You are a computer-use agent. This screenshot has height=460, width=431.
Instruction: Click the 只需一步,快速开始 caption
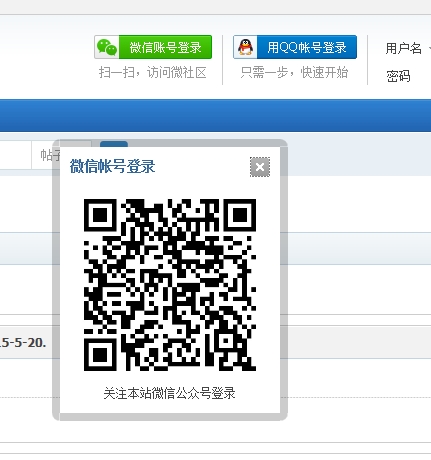(x=294, y=72)
